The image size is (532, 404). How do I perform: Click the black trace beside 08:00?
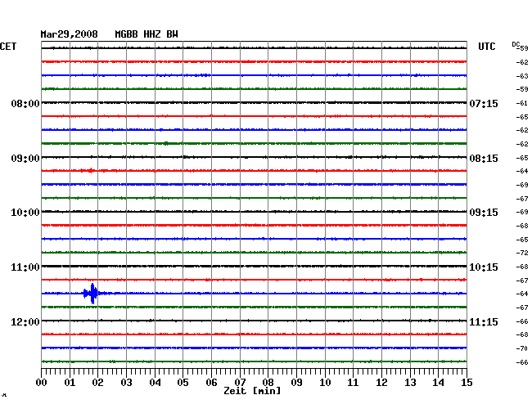tap(254, 103)
